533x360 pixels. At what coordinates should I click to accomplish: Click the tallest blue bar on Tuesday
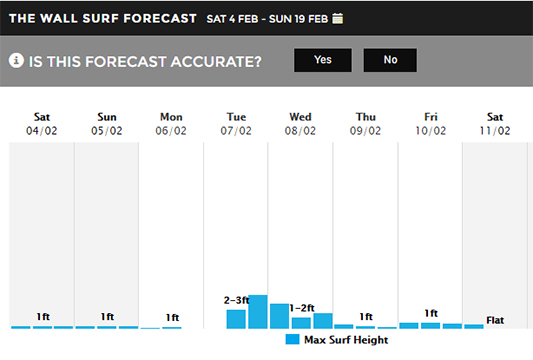tap(258, 312)
